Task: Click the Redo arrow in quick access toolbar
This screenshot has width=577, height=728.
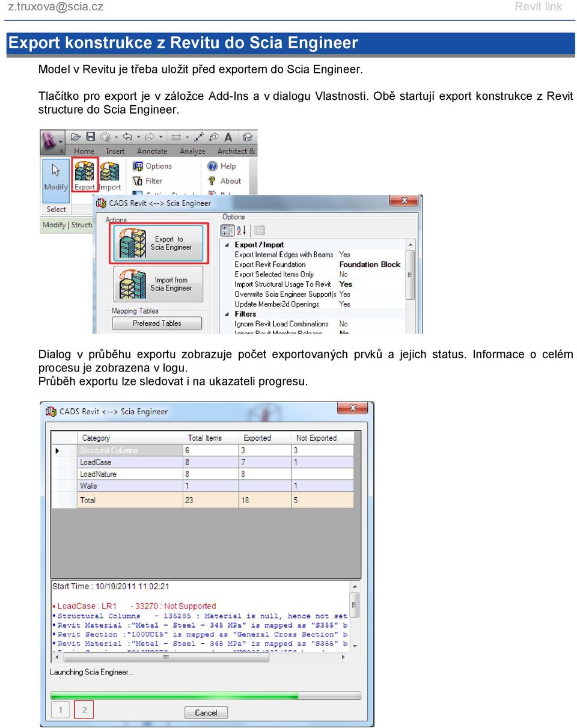Action: (150, 137)
